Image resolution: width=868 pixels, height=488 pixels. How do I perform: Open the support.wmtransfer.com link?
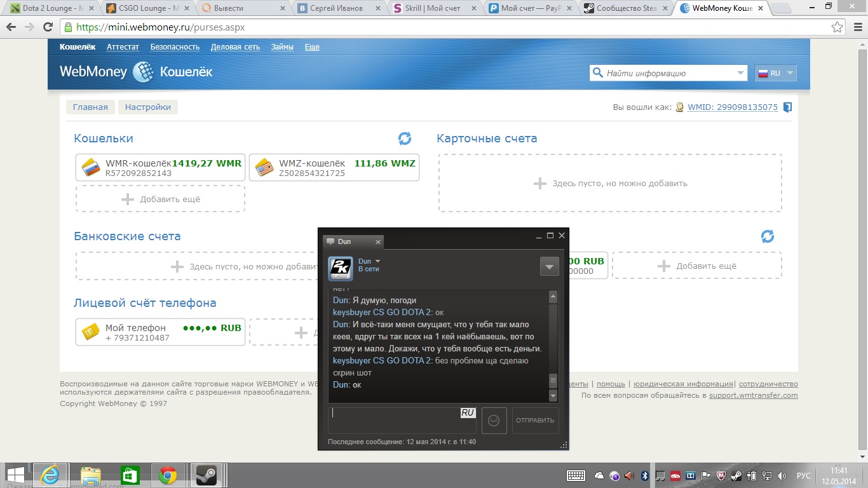(754, 395)
